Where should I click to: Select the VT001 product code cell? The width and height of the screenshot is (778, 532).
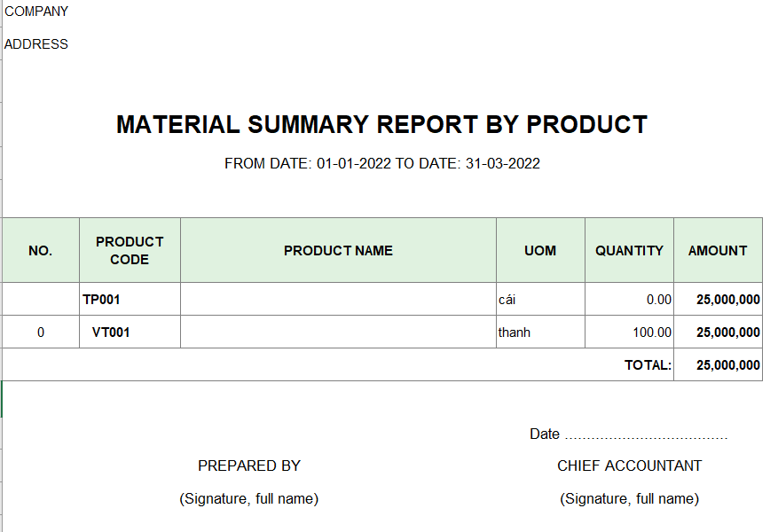pos(130,332)
